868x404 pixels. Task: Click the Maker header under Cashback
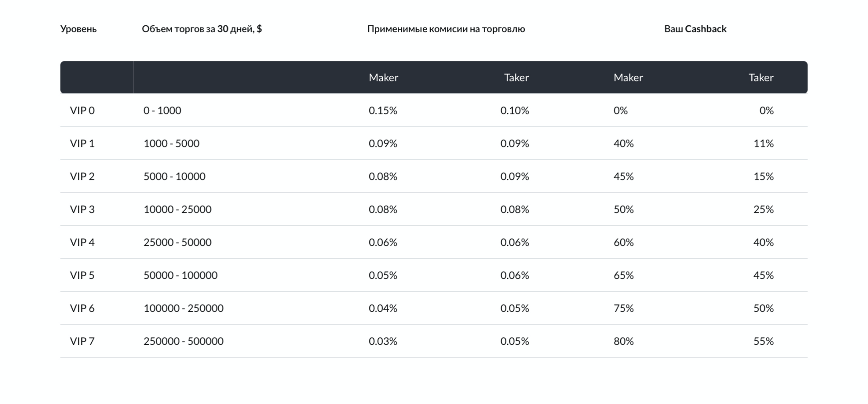pyautogui.click(x=628, y=78)
